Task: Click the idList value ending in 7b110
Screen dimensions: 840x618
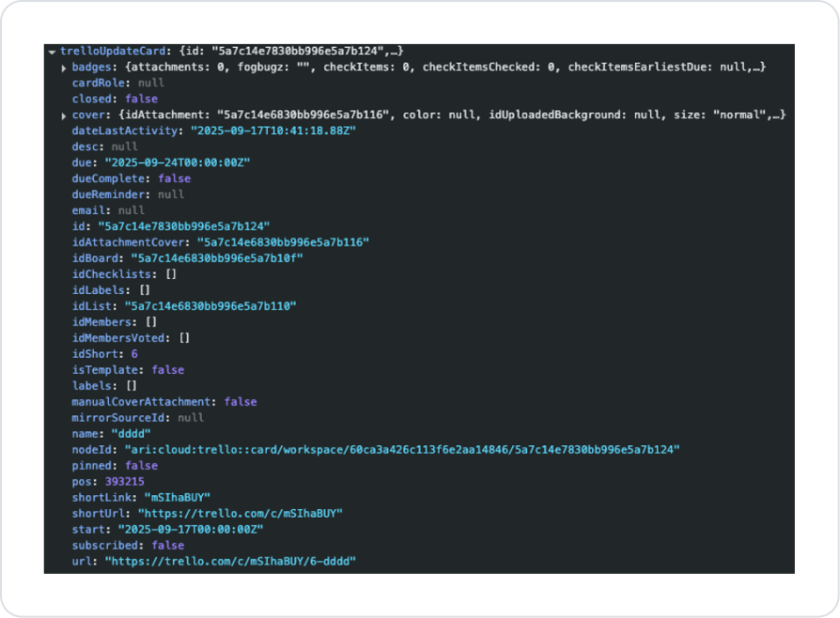Action: [210, 306]
